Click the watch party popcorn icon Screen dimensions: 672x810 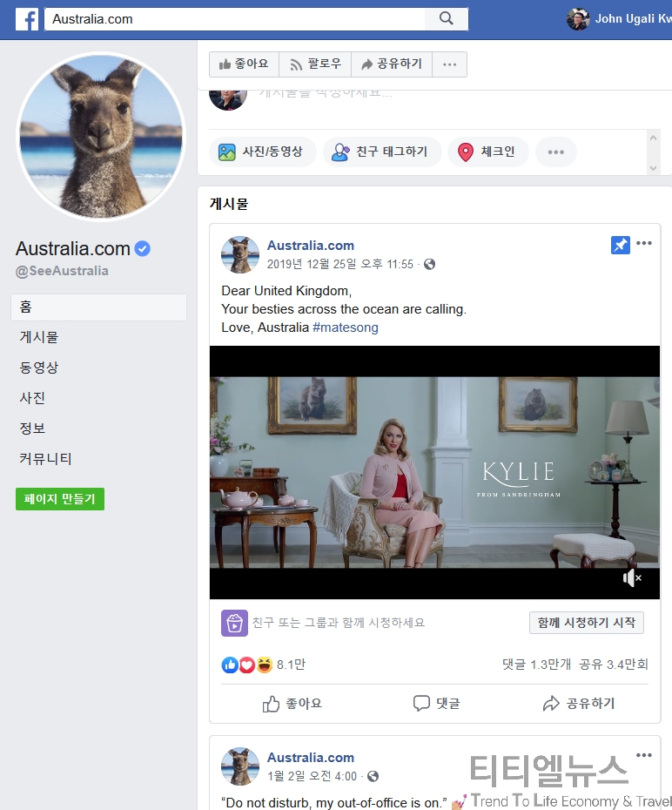234,623
